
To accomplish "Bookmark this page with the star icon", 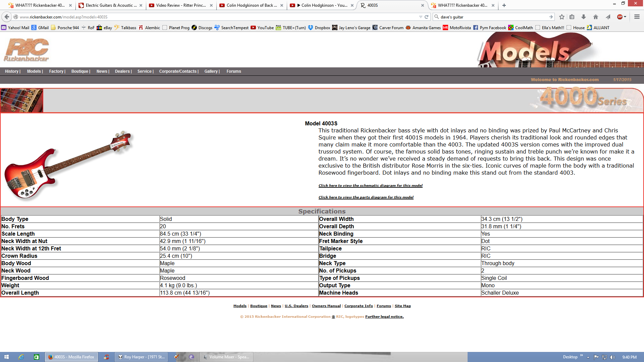I will click(562, 17).
